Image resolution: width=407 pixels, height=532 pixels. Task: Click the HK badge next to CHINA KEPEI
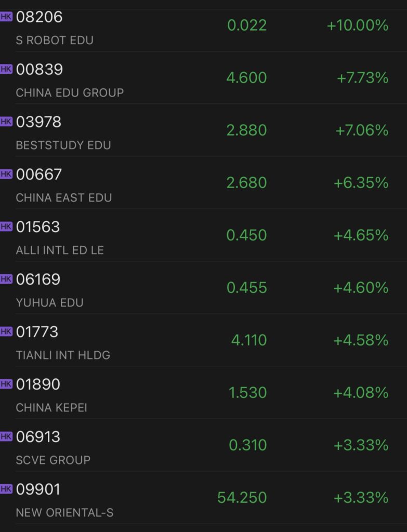pyautogui.click(x=6, y=383)
